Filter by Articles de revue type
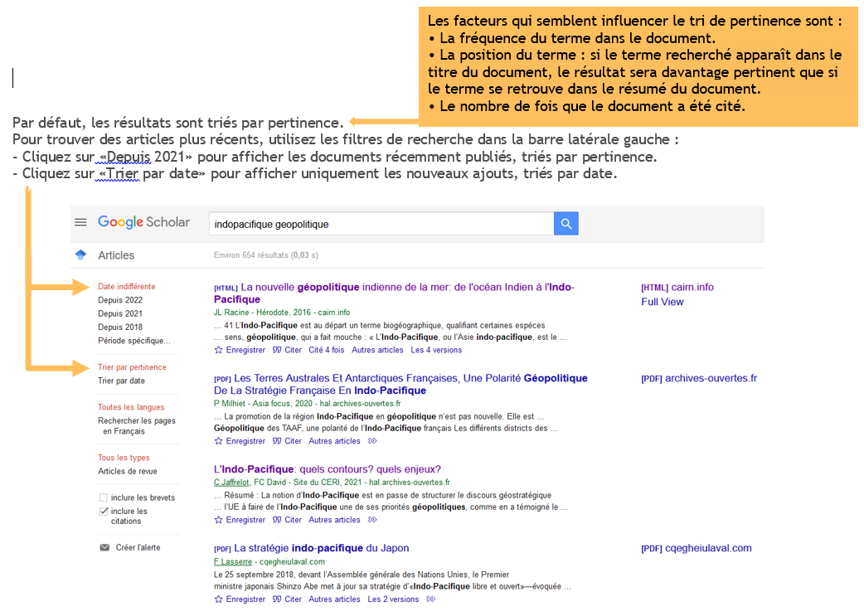The width and height of the screenshot is (864, 616). [128, 472]
